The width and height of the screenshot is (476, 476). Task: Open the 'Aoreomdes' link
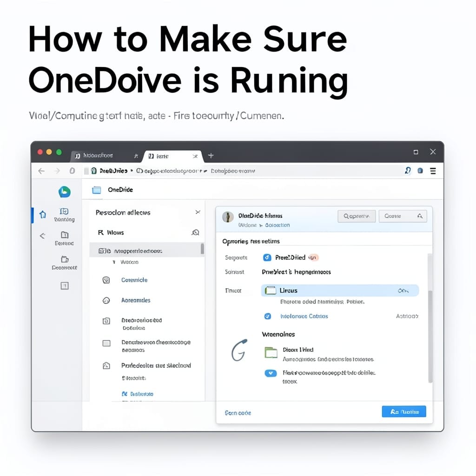136,300
